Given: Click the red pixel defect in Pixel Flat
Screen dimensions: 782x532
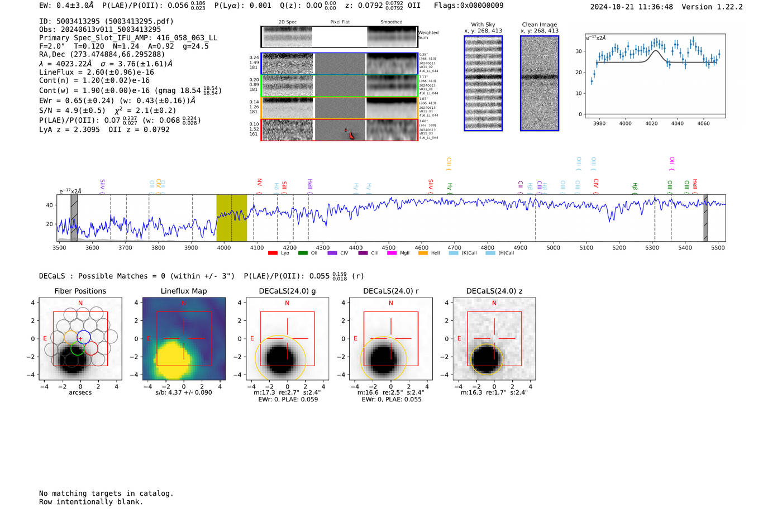Looking at the screenshot, I should (351, 135).
